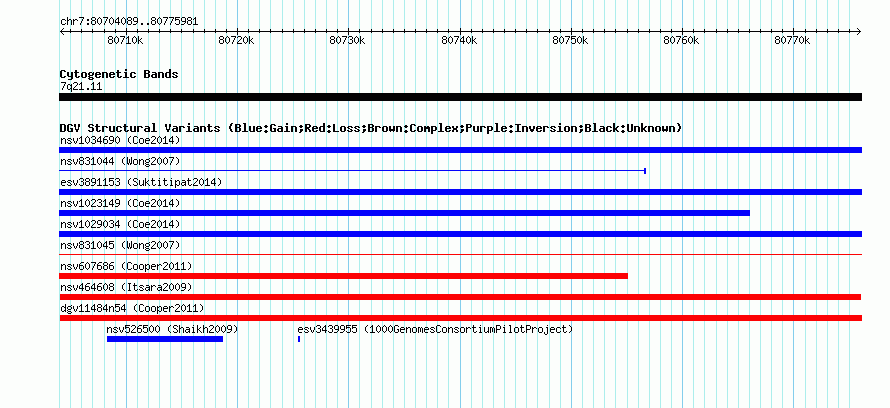890x408 pixels.
Task: Click the chr7:80704089..80775981 coordinate text
Action: (x=129, y=22)
